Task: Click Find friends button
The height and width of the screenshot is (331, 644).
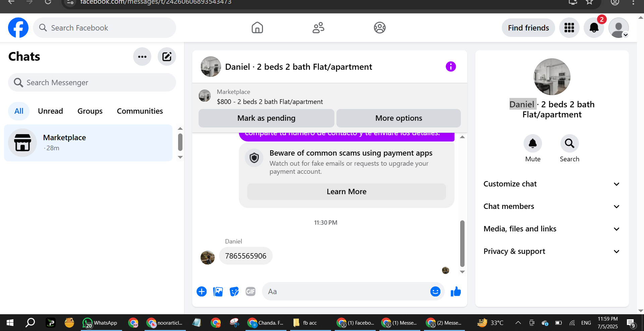Action: 528,28
